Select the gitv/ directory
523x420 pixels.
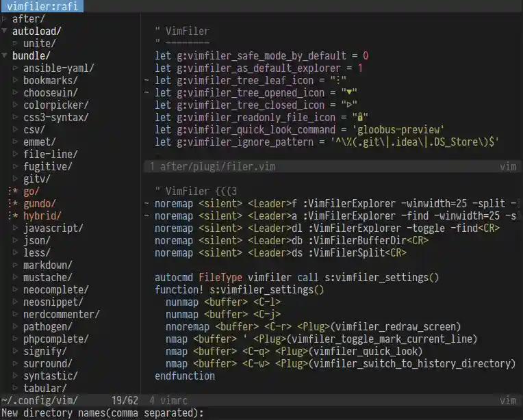click(37, 179)
